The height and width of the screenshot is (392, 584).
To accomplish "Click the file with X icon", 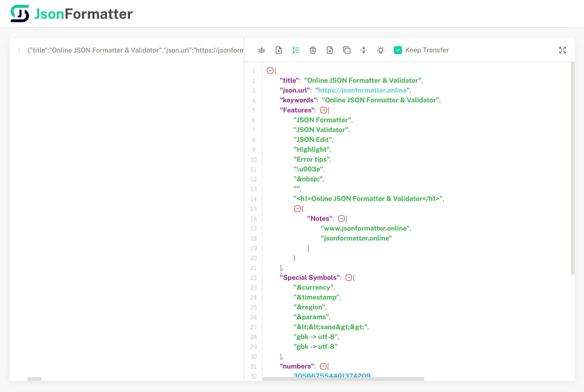I will pyautogui.click(x=279, y=50).
